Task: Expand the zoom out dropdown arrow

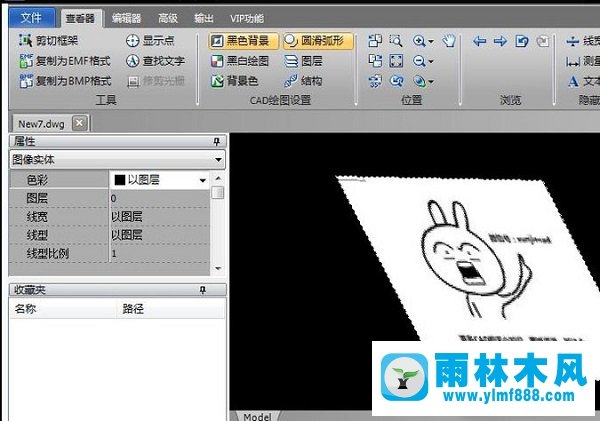Action: [x=431, y=61]
